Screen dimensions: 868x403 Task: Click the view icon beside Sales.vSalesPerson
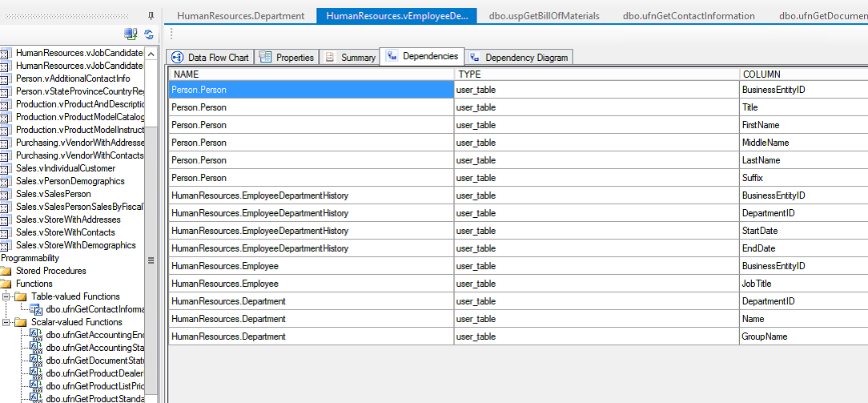pos(5,195)
